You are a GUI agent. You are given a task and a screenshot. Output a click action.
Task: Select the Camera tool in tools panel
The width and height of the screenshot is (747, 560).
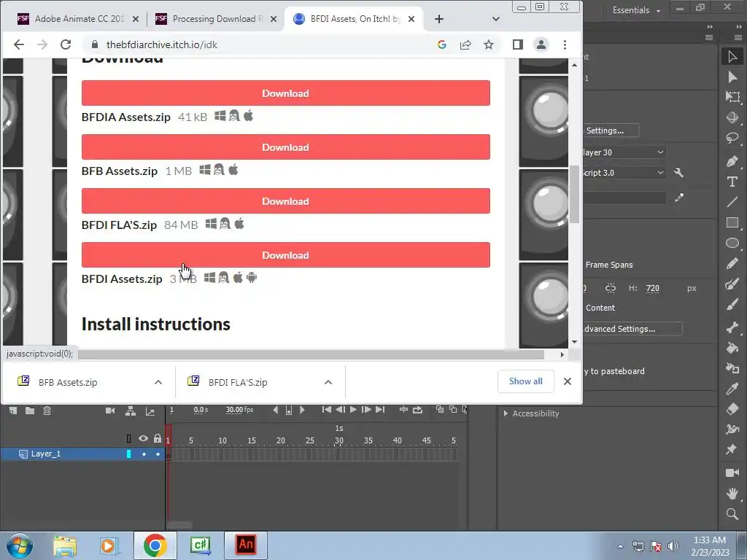732,472
